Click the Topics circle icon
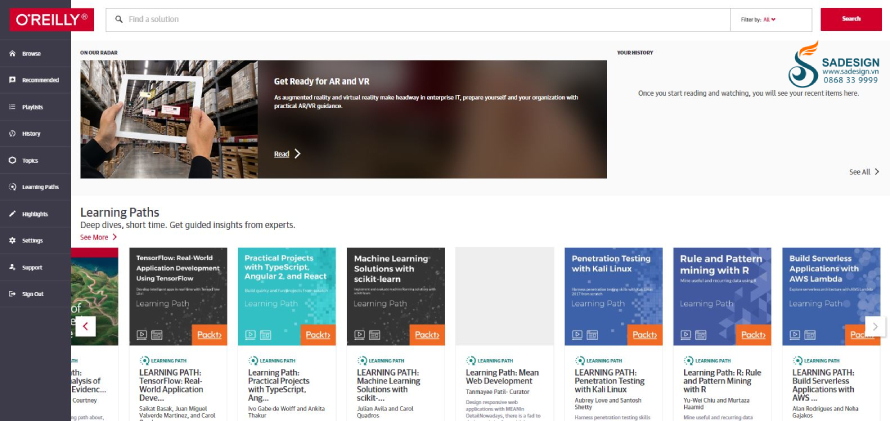Image resolution: width=890 pixels, height=421 pixels. [12, 160]
